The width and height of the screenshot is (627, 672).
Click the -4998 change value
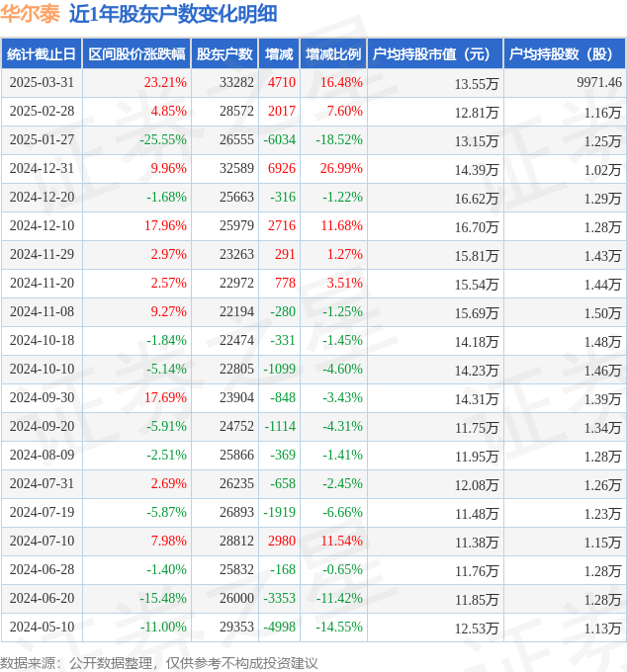(x=280, y=627)
